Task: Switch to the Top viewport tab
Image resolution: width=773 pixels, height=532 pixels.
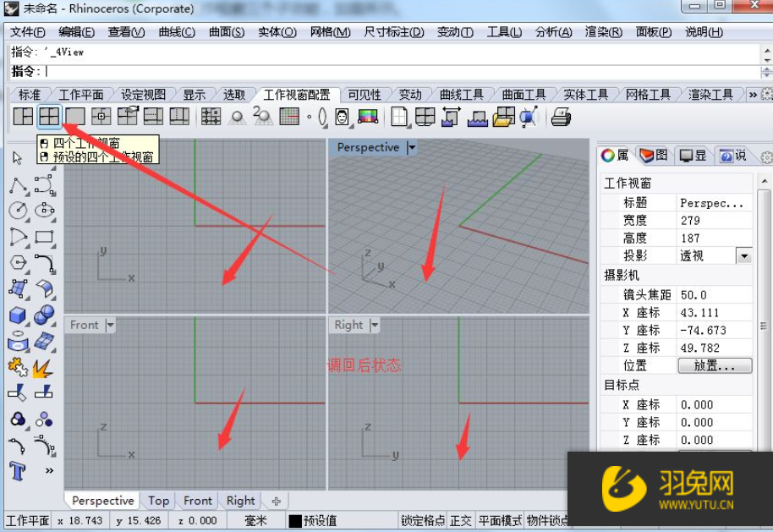Action: [x=159, y=501]
